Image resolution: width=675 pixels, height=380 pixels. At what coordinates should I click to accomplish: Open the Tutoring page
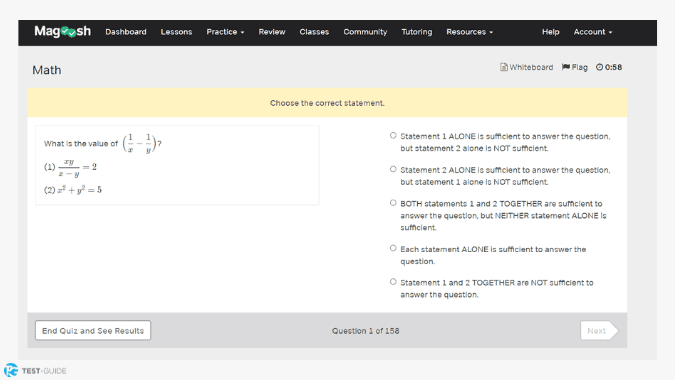click(x=416, y=32)
